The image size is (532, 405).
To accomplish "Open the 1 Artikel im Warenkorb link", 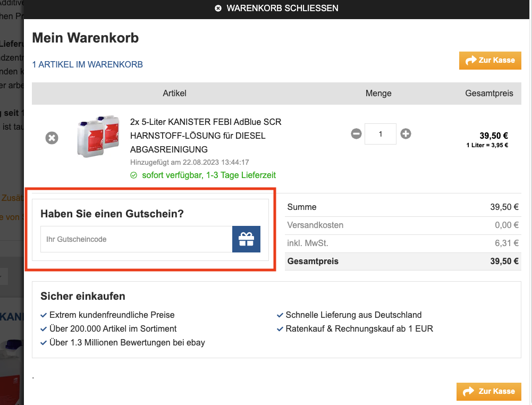I will point(88,65).
